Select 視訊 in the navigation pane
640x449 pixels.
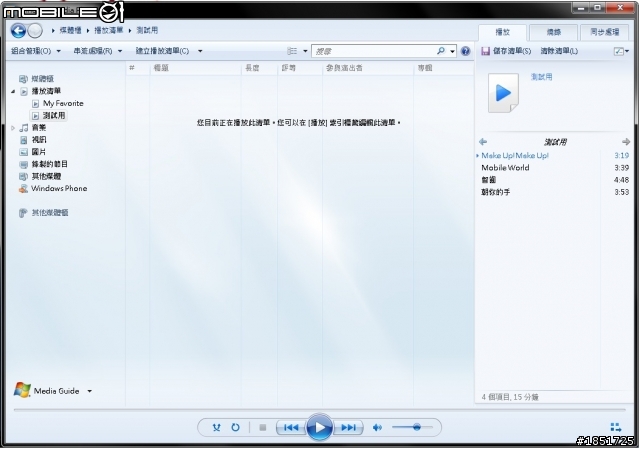coord(39,140)
